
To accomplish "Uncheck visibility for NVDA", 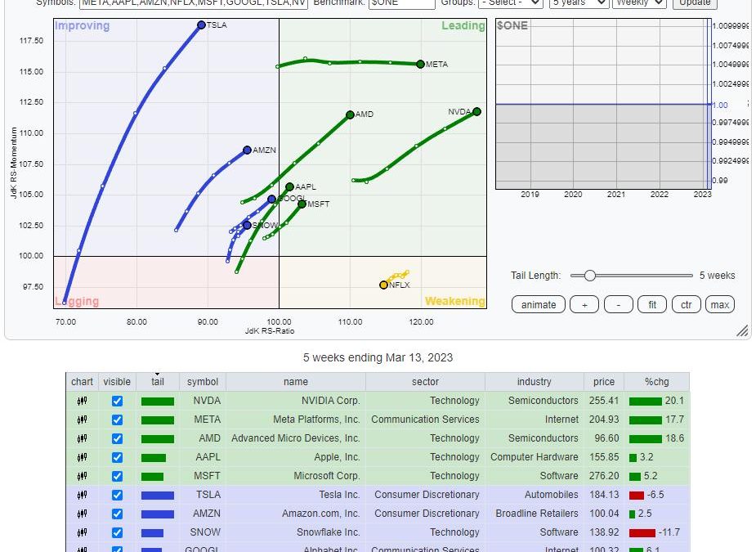I will coord(117,401).
